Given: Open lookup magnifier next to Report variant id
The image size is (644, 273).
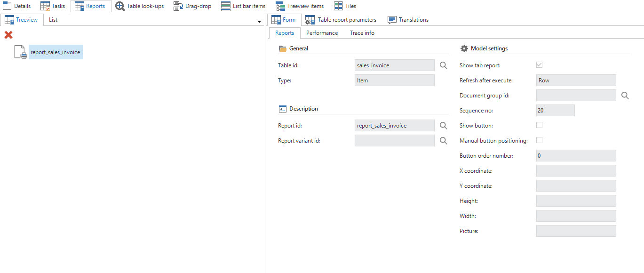Looking at the screenshot, I should pyautogui.click(x=443, y=141).
